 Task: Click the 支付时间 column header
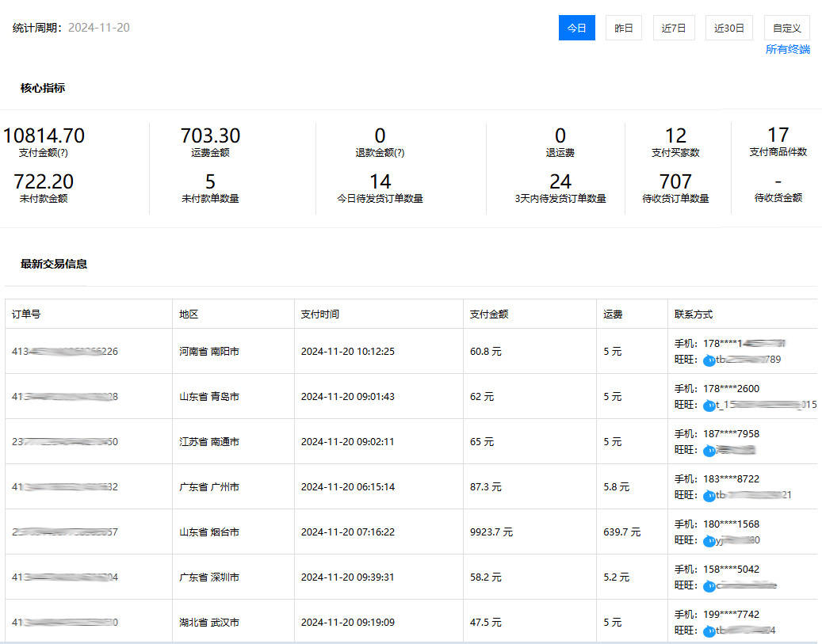tap(320, 314)
